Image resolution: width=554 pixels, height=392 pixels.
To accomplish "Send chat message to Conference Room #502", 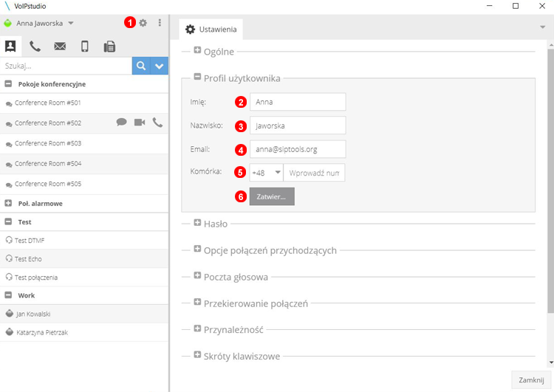I will coord(122,123).
